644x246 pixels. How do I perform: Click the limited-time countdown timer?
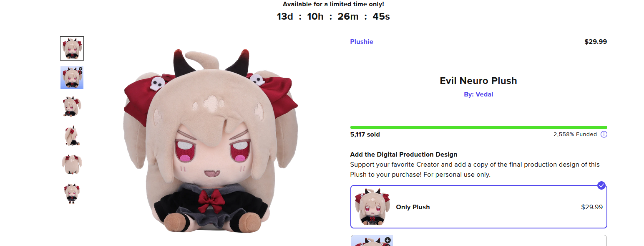333,17
